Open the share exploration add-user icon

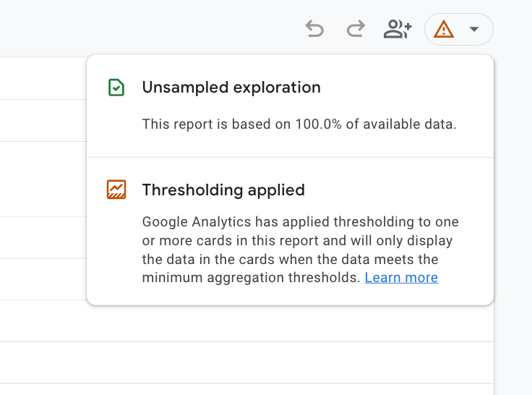coord(398,29)
